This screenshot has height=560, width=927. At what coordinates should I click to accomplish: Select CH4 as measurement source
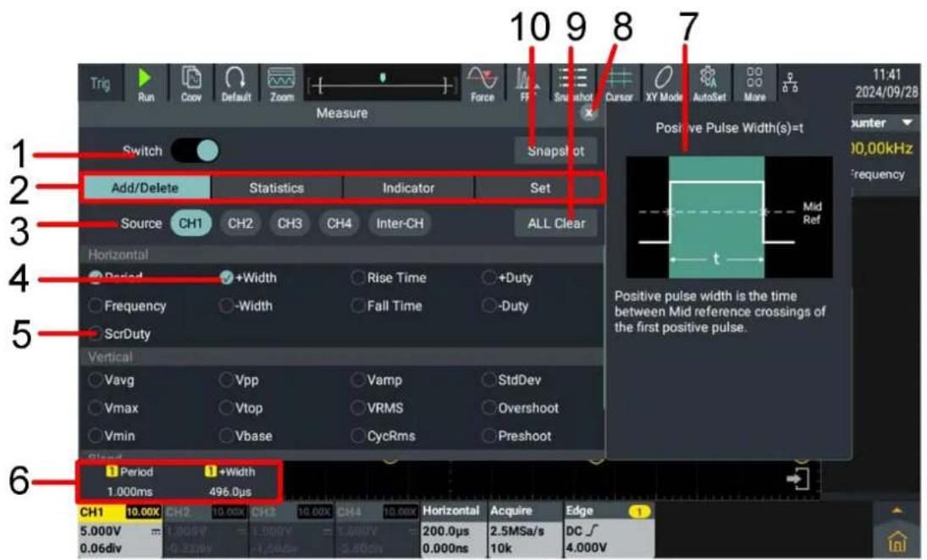pos(339,223)
